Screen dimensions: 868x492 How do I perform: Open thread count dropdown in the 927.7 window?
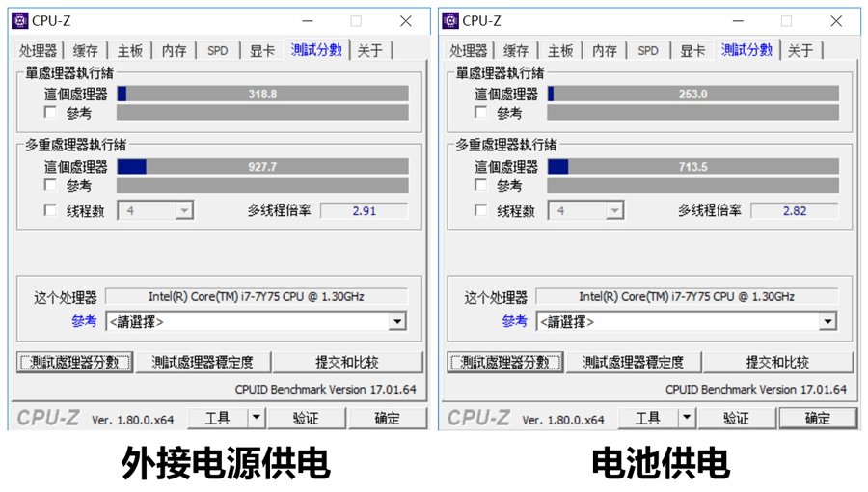point(183,210)
